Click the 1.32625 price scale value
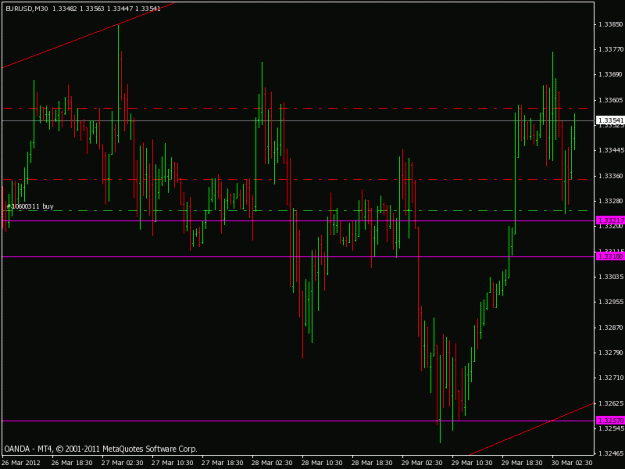 (x=611, y=403)
